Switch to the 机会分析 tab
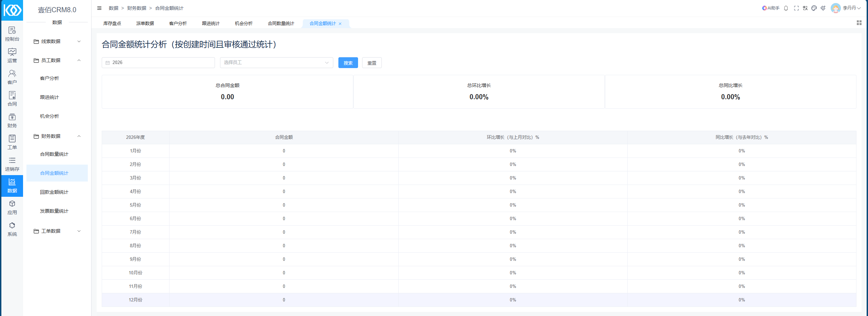 click(244, 23)
